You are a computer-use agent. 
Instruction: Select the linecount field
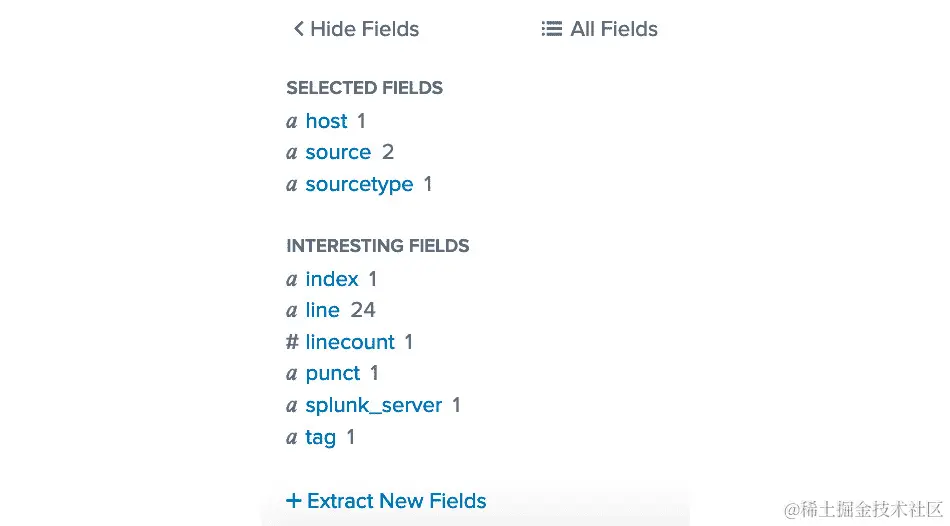tap(350, 342)
